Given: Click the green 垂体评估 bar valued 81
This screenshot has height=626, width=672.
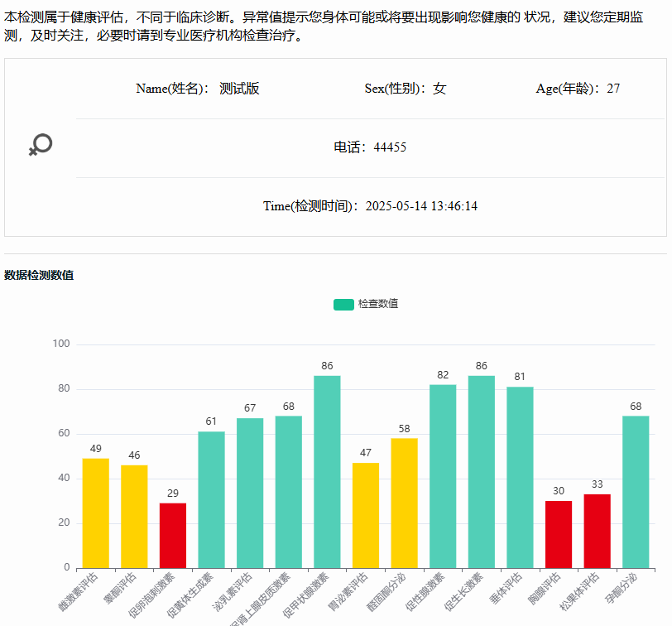Looking at the screenshot, I should (x=520, y=477).
